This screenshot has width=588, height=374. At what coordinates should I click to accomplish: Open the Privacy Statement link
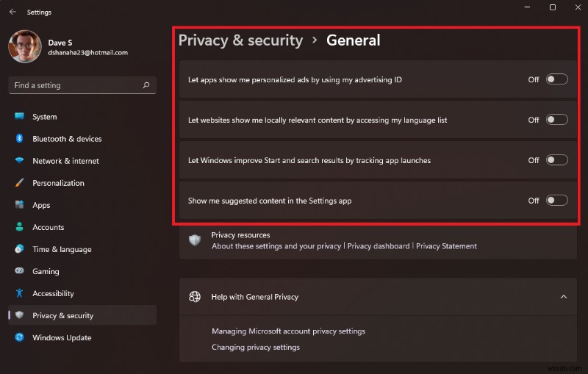pos(446,246)
